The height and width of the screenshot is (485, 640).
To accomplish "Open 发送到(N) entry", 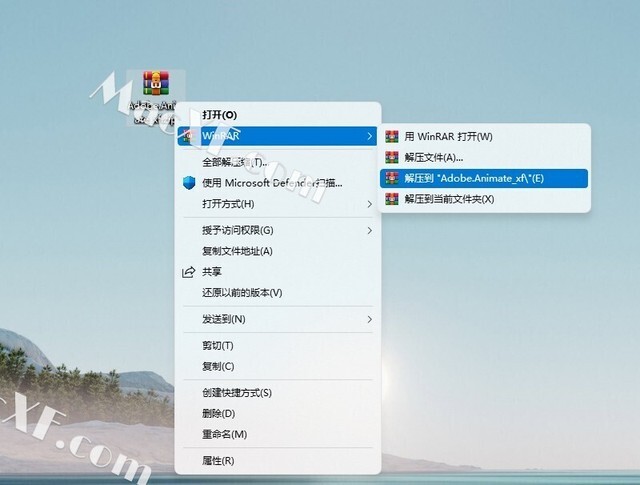I will (x=278, y=319).
